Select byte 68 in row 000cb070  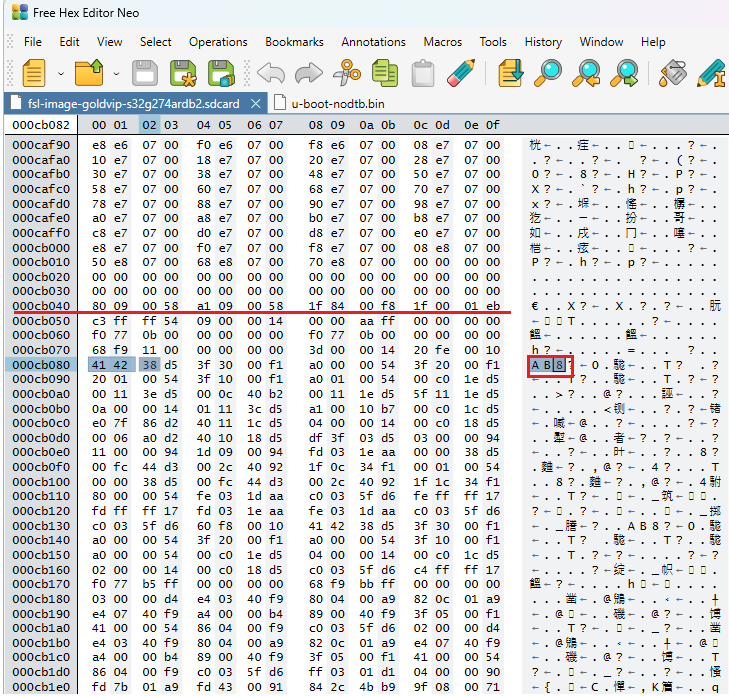(x=99, y=350)
